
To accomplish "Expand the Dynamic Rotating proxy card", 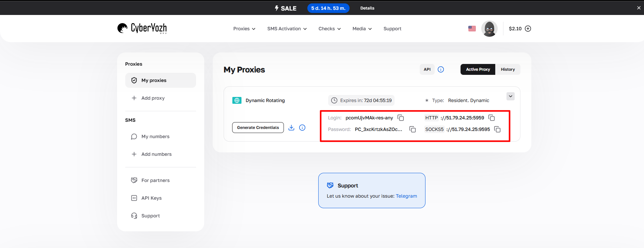I will coord(510,96).
